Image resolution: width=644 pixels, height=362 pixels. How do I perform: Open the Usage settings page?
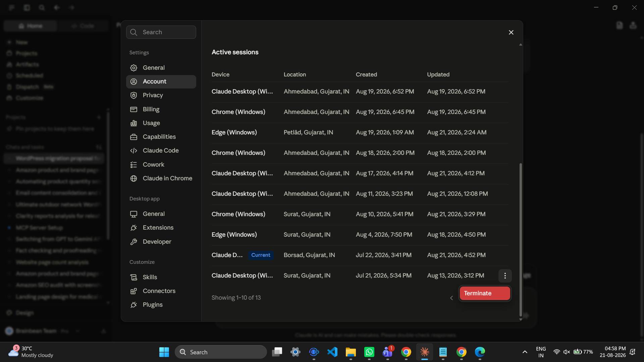161,123
